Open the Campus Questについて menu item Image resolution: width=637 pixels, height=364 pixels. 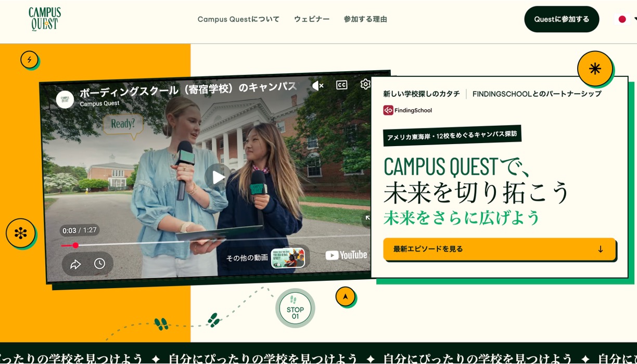238,19
